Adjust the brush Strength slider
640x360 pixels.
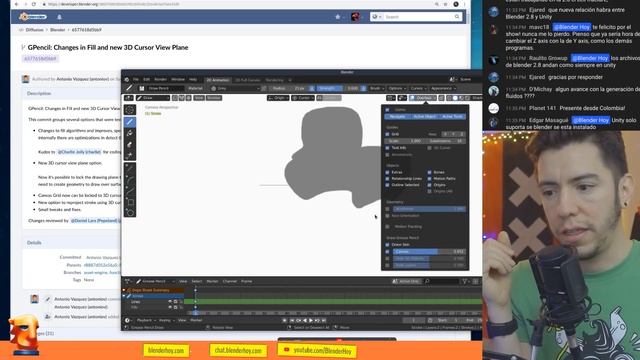pos(338,88)
